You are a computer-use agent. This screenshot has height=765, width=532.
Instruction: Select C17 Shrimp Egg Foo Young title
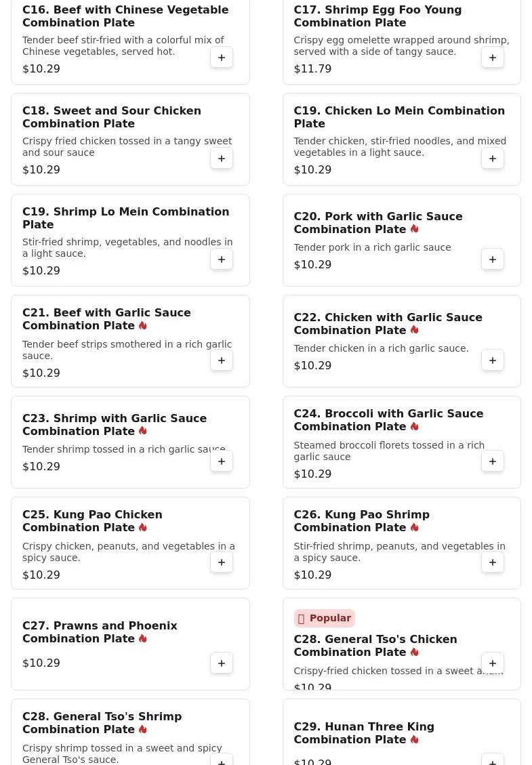tap(377, 16)
